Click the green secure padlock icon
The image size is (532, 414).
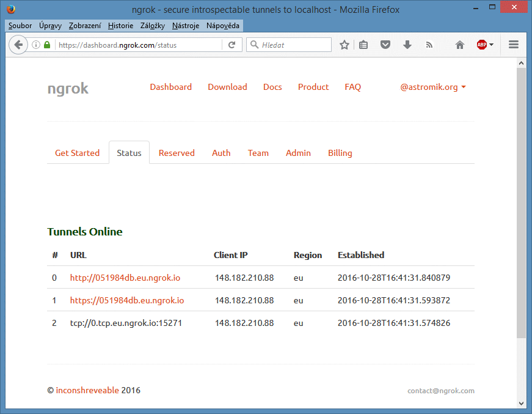point(47,45)
